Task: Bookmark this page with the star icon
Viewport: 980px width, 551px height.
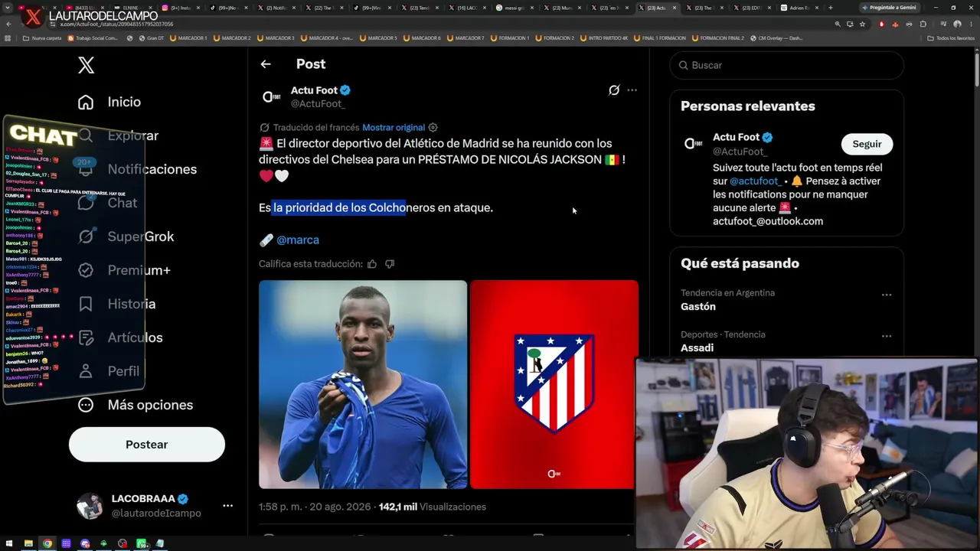Action: 862,24
